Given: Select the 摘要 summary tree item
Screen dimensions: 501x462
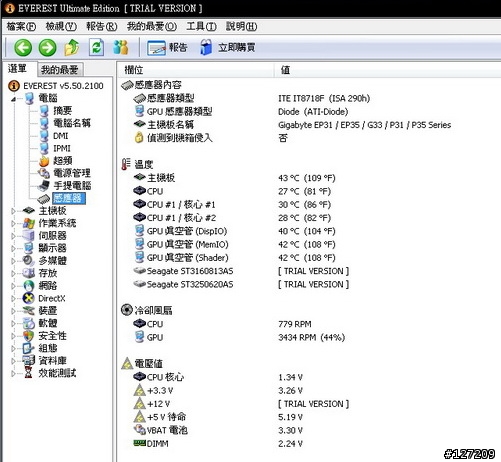Looking at the screenshot, I should coord(62,111).
